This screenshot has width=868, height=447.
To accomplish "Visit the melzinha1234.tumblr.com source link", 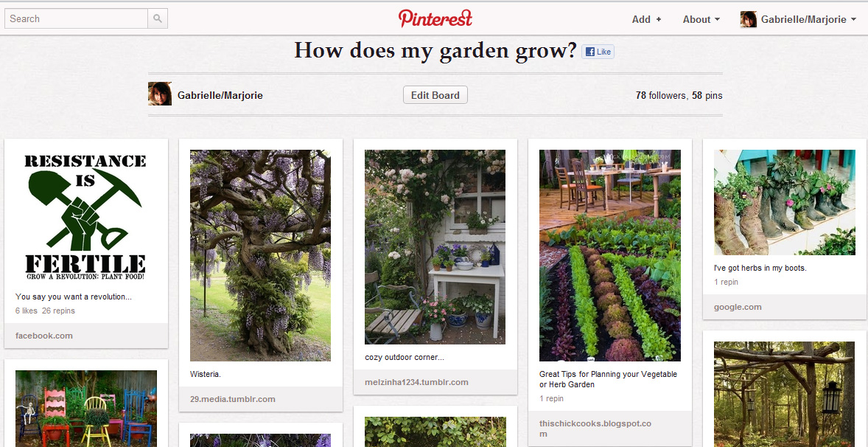I will (x=417, y=382).
